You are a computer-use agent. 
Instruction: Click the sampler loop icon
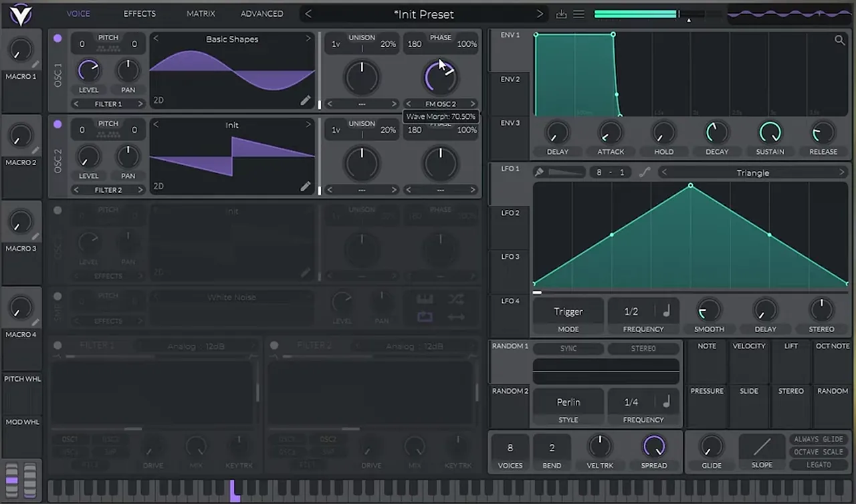pos(425,317)
